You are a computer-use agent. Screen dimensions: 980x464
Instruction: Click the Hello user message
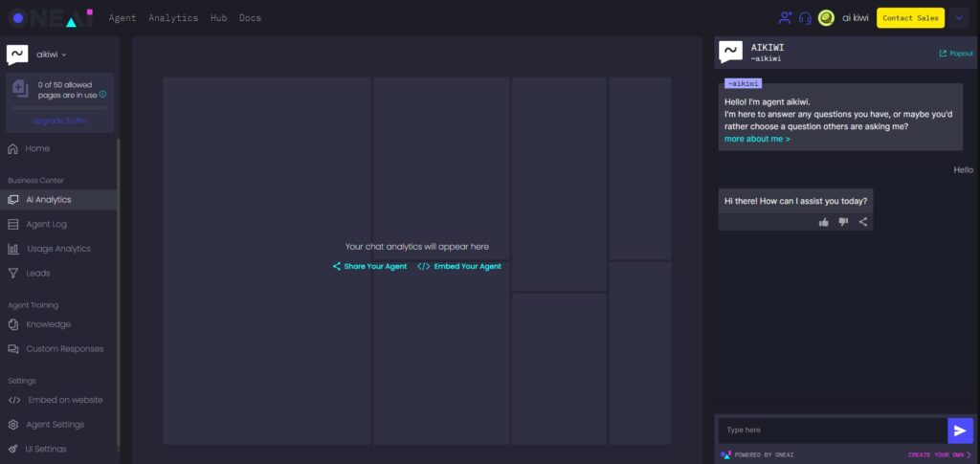[x=963, y=170]
